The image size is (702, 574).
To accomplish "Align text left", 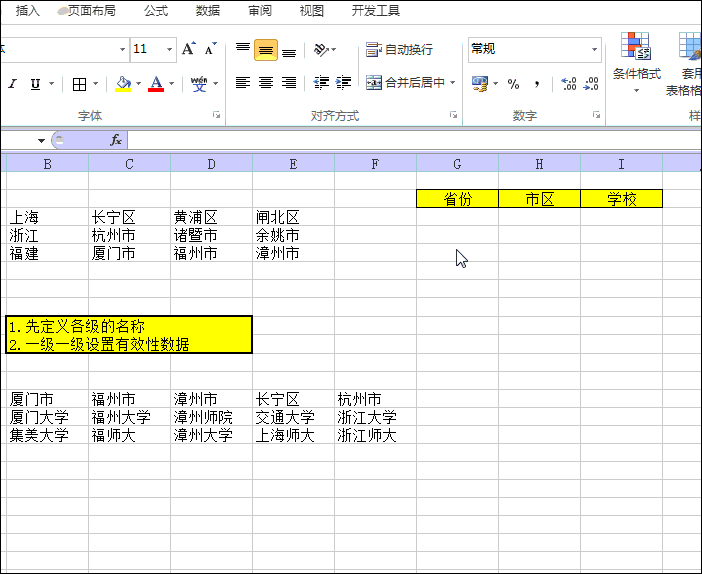I will pos(243,83).
